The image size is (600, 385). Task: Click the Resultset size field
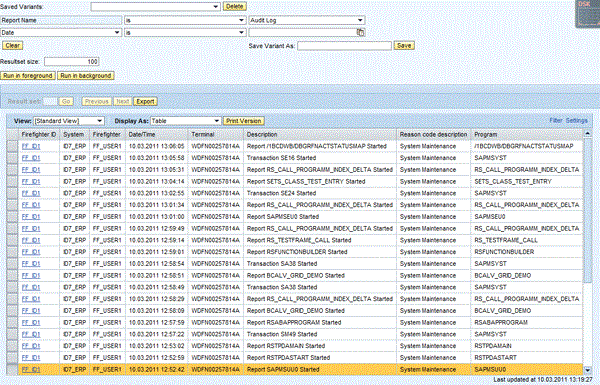pyautogui.click(x=72, y=62)
